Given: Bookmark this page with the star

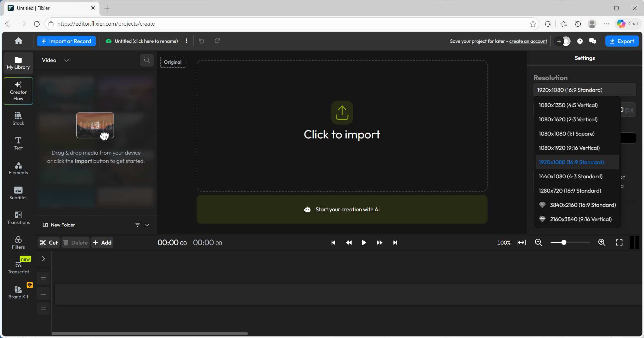Looking at the screenshot, I should coord(533,24).
